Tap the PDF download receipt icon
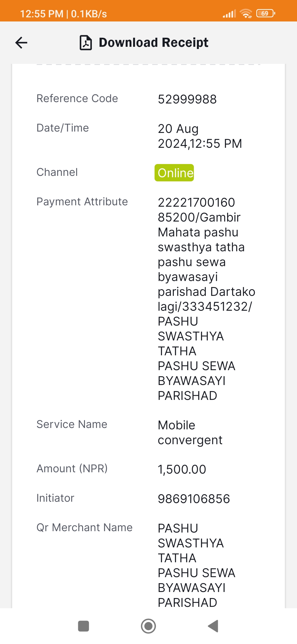The height and width of the screenshot is (644, 297). click(86, 43)
